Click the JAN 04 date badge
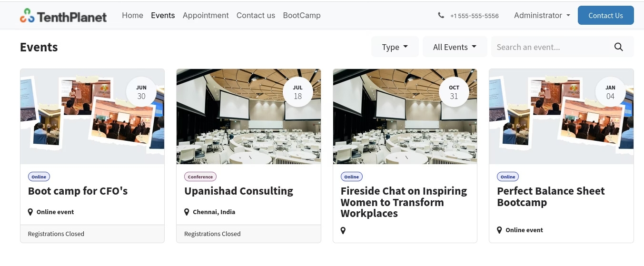 tap(610, 92)
